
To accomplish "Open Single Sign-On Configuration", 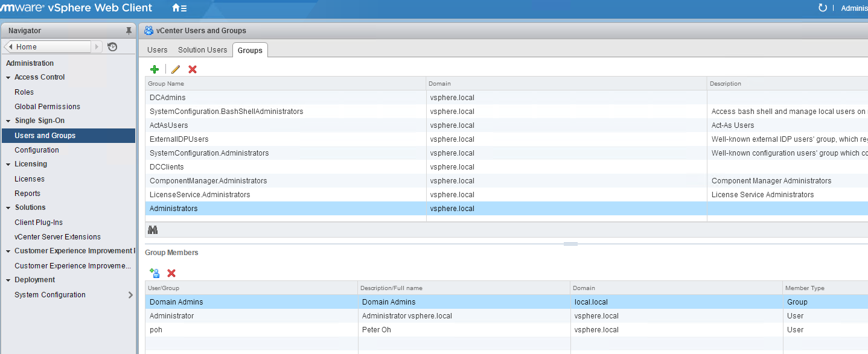I will click(x=37, y=150).
